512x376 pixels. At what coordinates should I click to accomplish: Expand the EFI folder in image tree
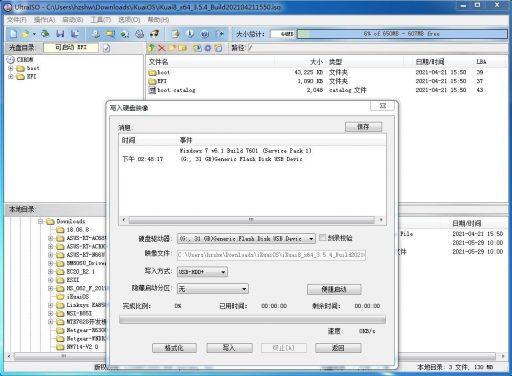click(11, 76)
